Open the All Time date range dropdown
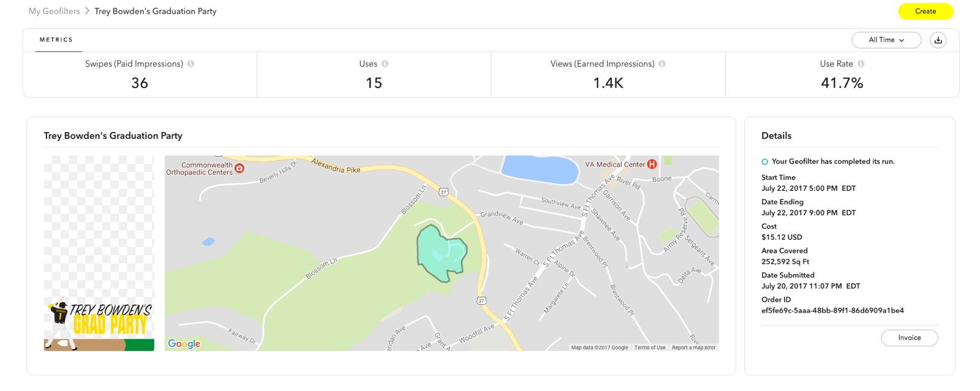This screenshot has width=980, height=391. [886, 40]
